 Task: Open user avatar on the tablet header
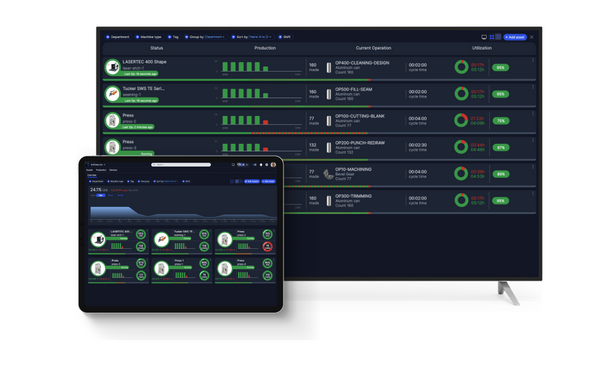tap(273, 165)
